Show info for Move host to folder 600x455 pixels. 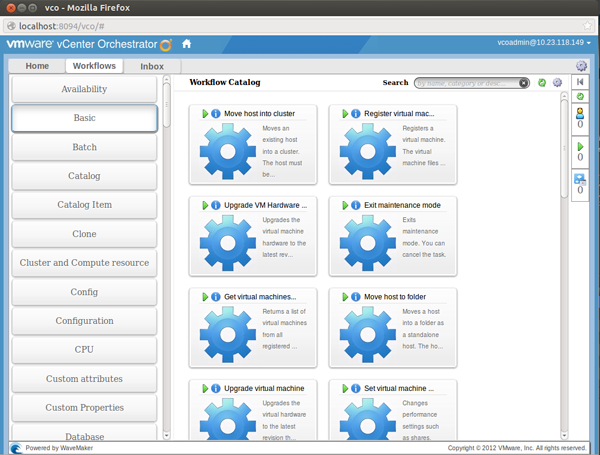click(x=356, y=297)
